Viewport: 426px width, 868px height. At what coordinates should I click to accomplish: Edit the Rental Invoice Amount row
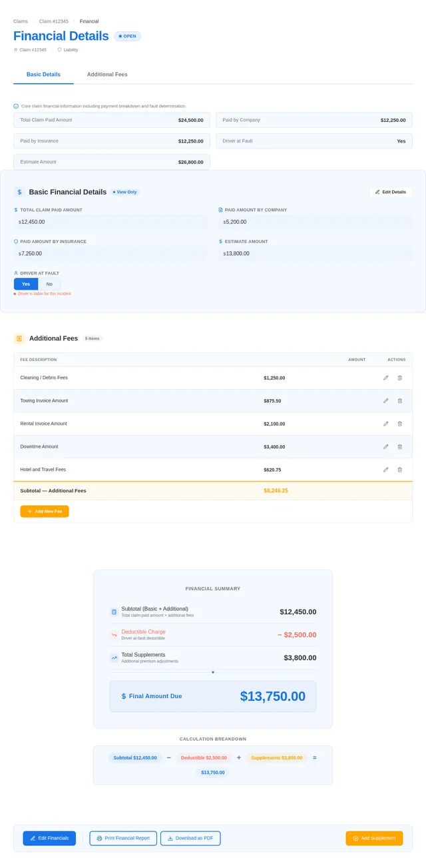(x=385, y=424)
